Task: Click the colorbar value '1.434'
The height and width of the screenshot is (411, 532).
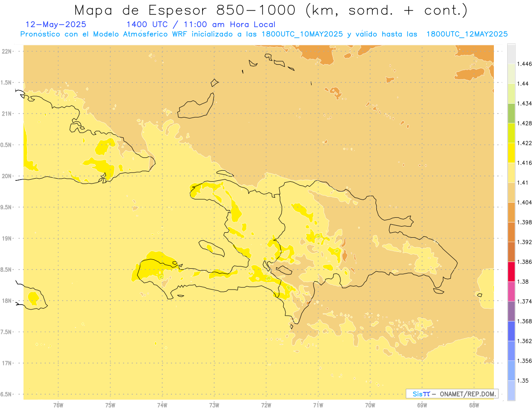Action: [524, 103]
